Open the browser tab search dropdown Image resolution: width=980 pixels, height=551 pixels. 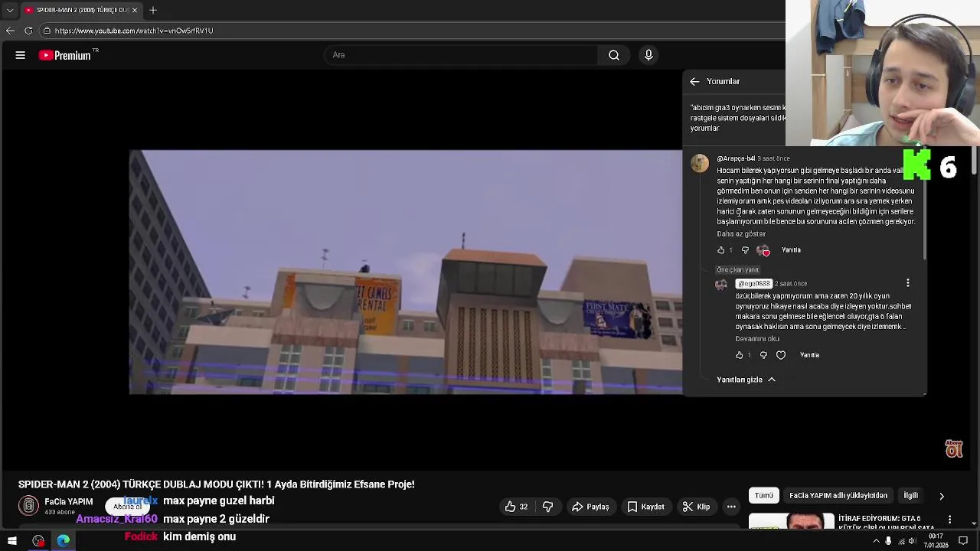(x=10, y=10)
